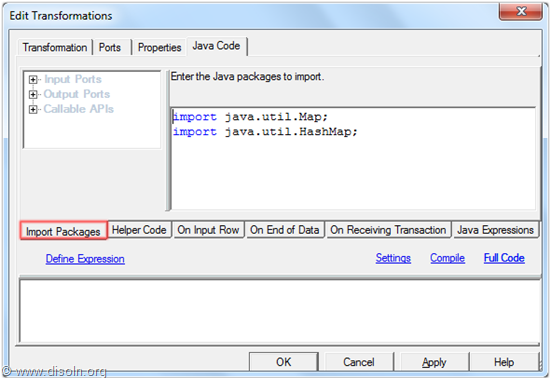Select the Output Ports tree label

[x=77, y=94]
